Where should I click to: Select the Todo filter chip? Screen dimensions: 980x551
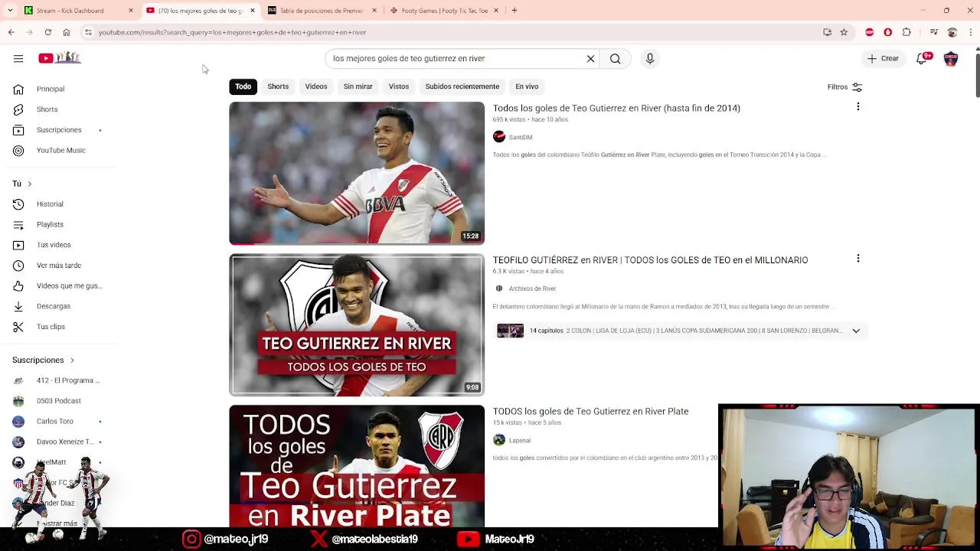coord(243,86)
